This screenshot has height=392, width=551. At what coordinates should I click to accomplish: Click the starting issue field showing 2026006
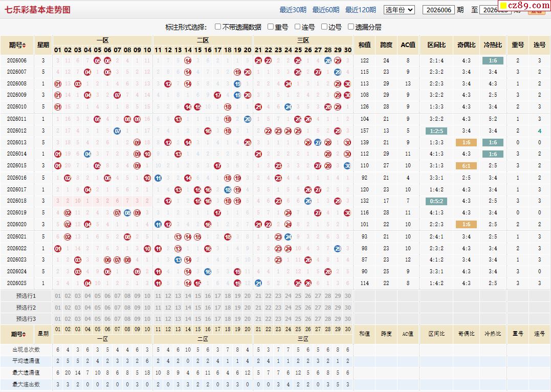pyautogui.click(x=438, y=10)
